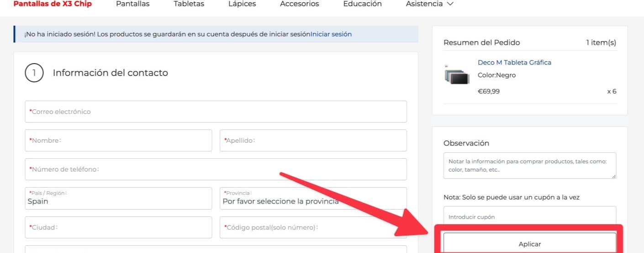Focus the Correo electrónico field

point(216,112)
